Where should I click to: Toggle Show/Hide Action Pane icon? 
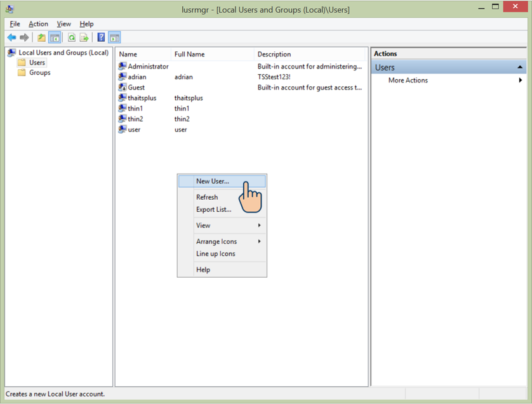115,37
